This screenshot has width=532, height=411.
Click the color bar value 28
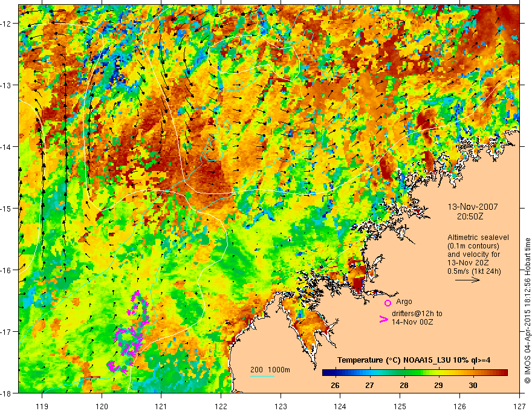tap(404, 386)
